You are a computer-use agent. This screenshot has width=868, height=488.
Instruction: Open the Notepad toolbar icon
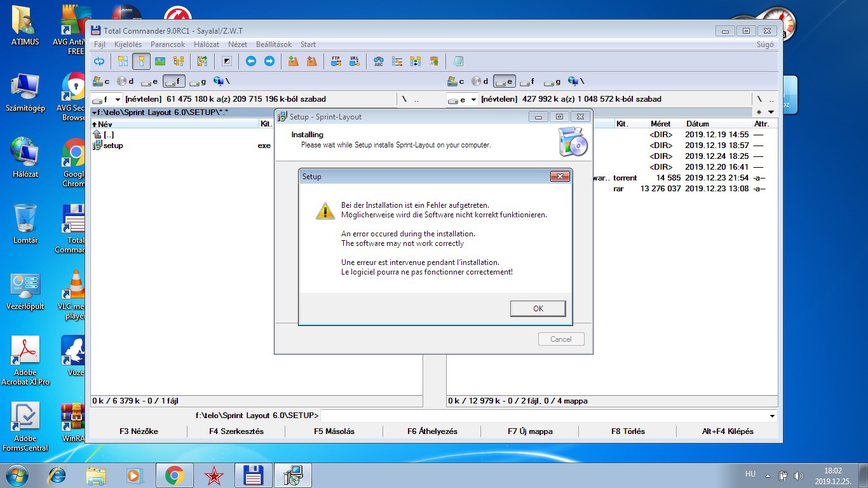[458, 61]
